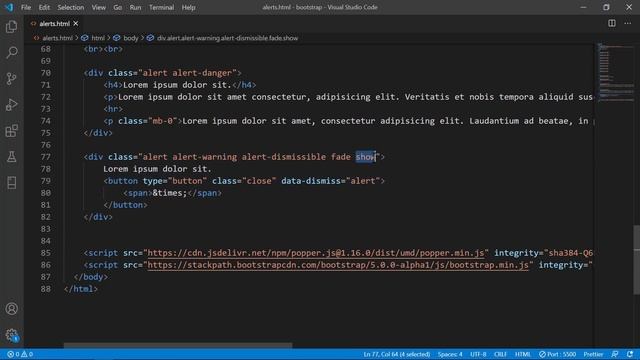Open the Go menu
The image size is (640, 360).
click(x=118, y=7)
